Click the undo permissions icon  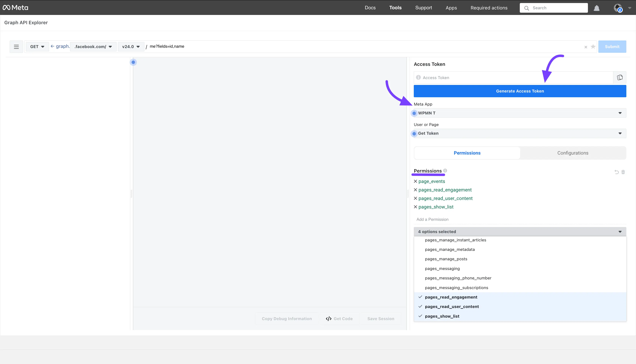(x=617, y=172)
